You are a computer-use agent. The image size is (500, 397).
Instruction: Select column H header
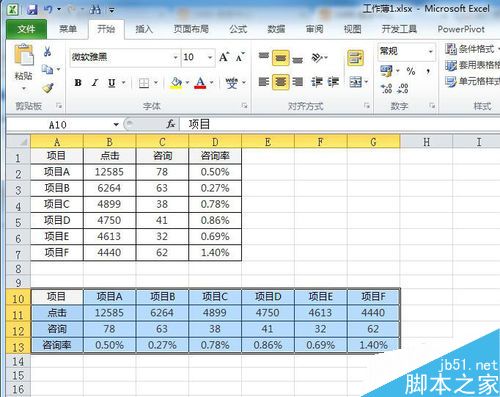tap(426, 142)
